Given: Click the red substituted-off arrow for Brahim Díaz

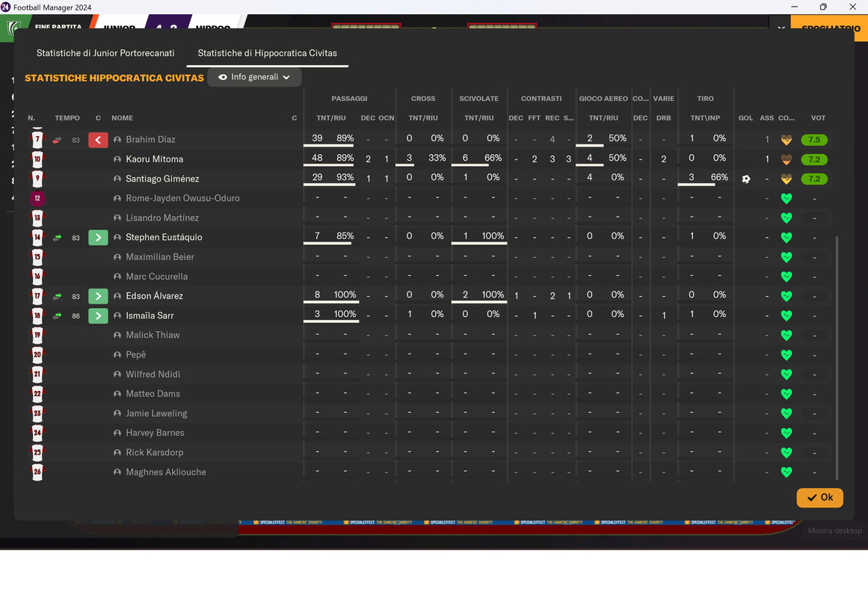Looking at the screenshot, I should [98, 140].
